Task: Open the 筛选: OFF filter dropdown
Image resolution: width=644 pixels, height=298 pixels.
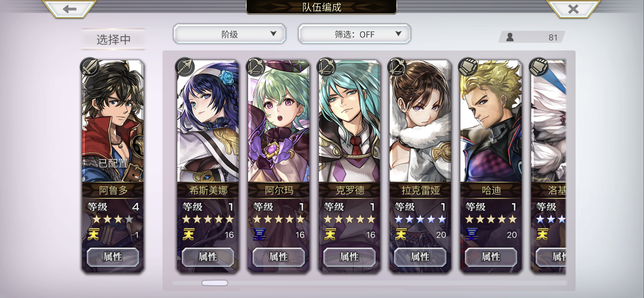Action: (354, 34)
